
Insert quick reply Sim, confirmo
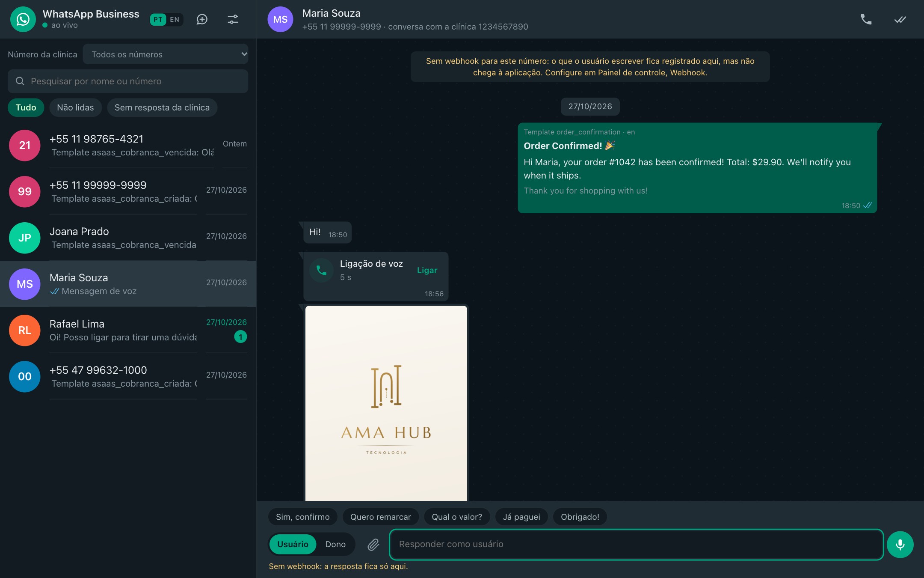pos(302,517)
